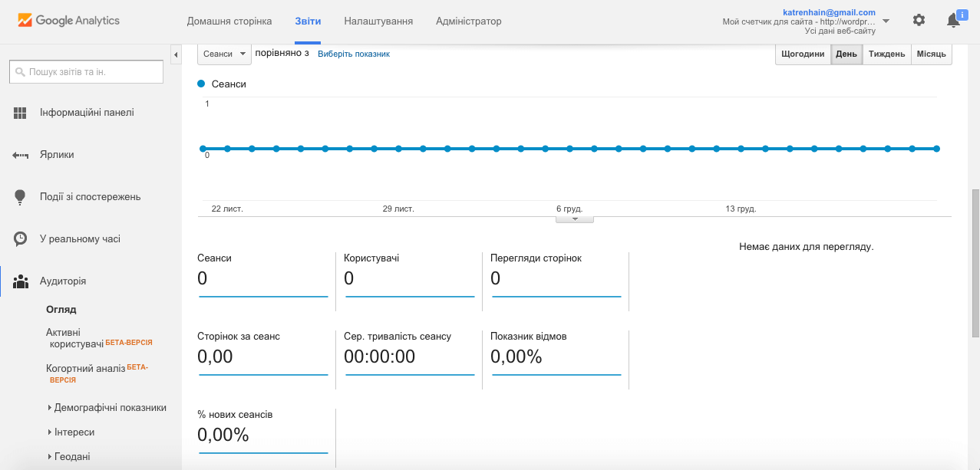Screen dimensions: 980x470
Task: Open notifications bell icon
Action: (953, 21)
